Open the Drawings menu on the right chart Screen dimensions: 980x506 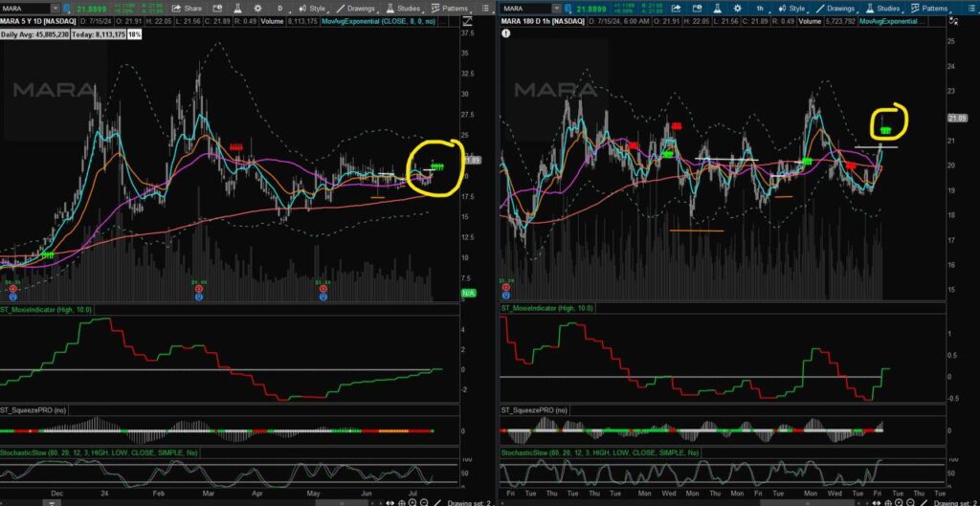(x=835, y=8)
